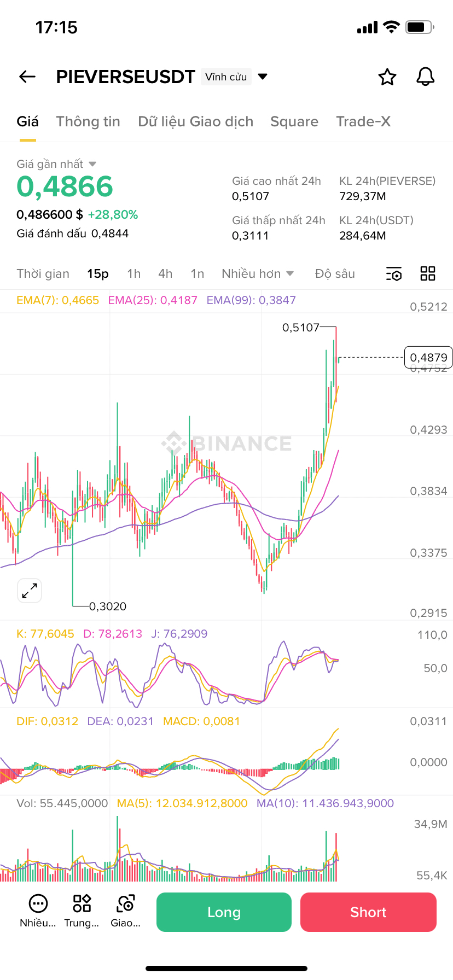Tap Wi-Fi status icon
The width and height of the screenshot is (453, 980).
pyautogui.click(x=391, y=27)
